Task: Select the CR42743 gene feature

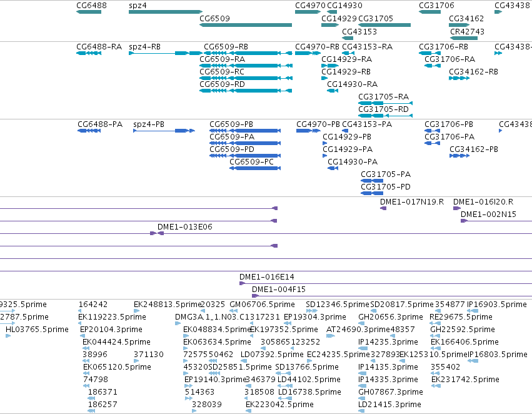Action: pos(464,38)
